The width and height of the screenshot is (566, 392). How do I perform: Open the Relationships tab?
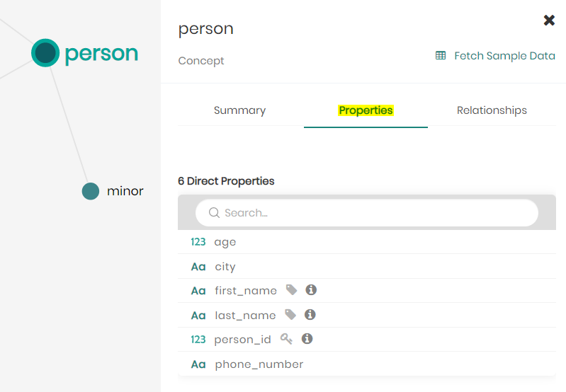pyautogui.click(x=492, y=110)
